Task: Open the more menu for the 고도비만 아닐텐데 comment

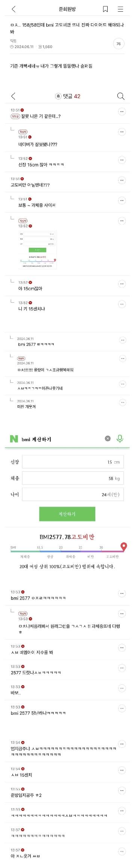Action: click(121, 180)
